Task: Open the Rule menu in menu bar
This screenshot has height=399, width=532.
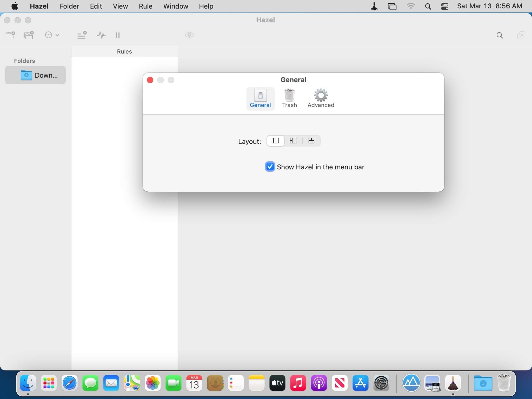Action: (145, 6)
